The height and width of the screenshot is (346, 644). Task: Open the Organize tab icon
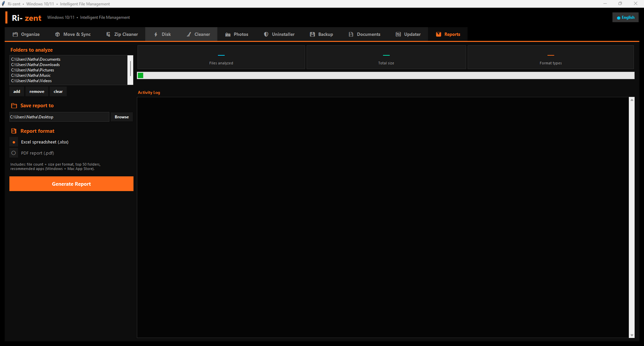pos(15,34)
